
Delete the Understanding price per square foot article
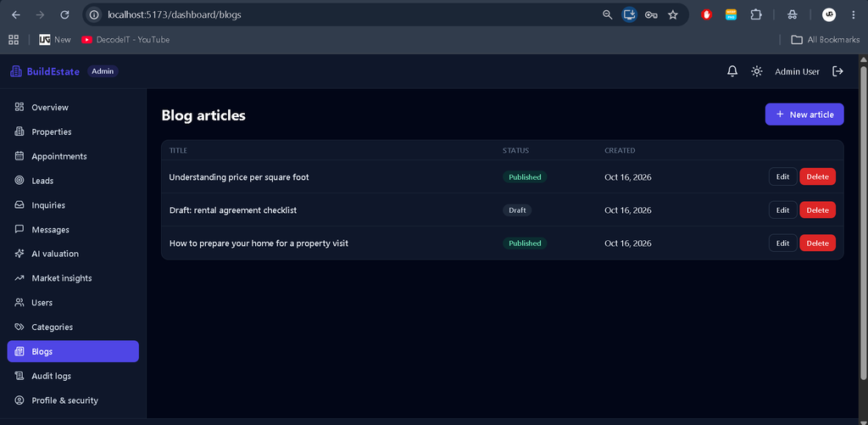pos(818,176)
